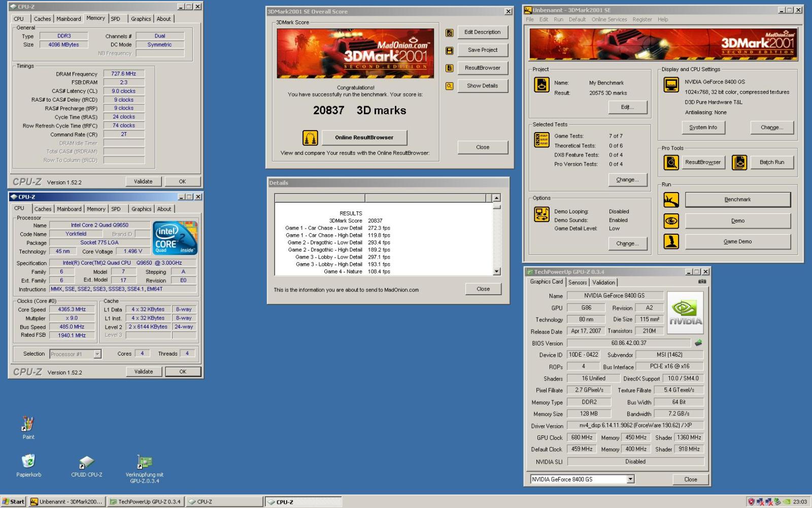Click the Name field showing Intel Core 2 Quad Q9650
Image resolution: width=812 pixels, height=508 pixels.
tap(99, 225)
